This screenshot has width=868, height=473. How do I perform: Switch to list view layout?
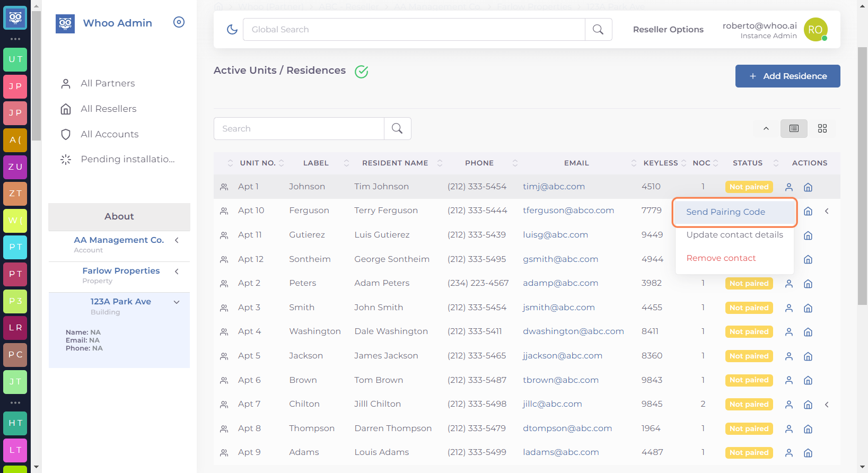click(x=794, y=128)
